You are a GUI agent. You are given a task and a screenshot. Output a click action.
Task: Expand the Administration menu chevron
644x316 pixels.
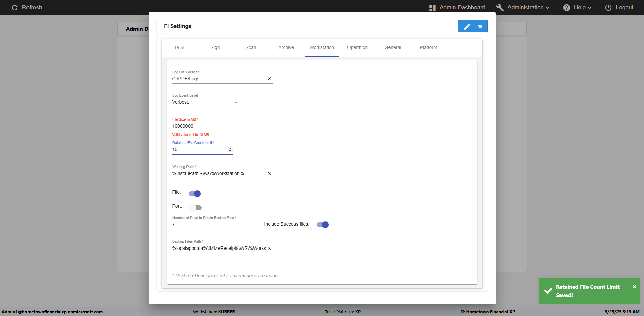pos(548,8)
